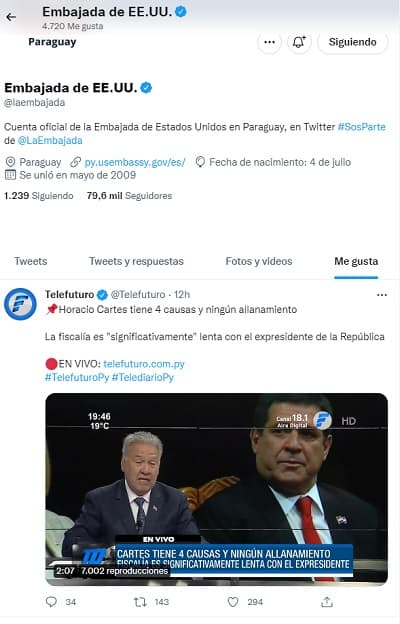
Task: Toggle the notification bell for this account
Action: click(299, 42)
